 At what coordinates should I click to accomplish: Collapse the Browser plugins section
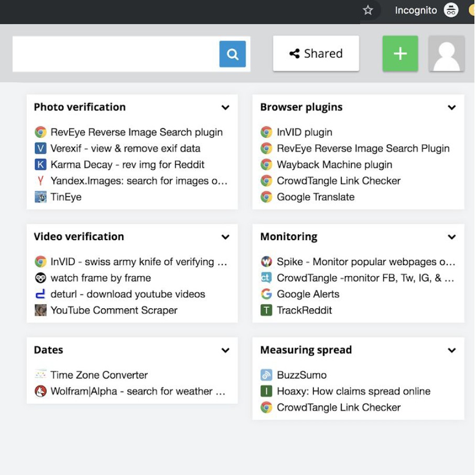[x=451, y=107]
